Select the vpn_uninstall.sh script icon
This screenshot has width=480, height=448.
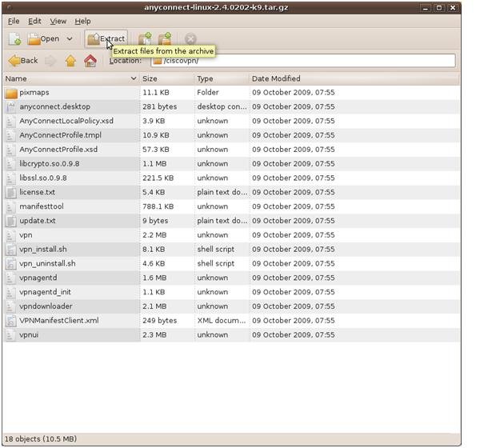click(11, 264)
